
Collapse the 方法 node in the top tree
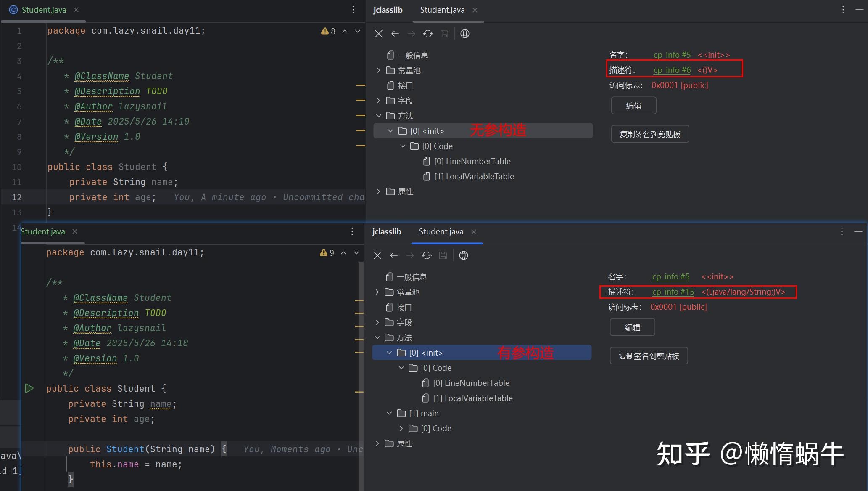coord(378,116)
